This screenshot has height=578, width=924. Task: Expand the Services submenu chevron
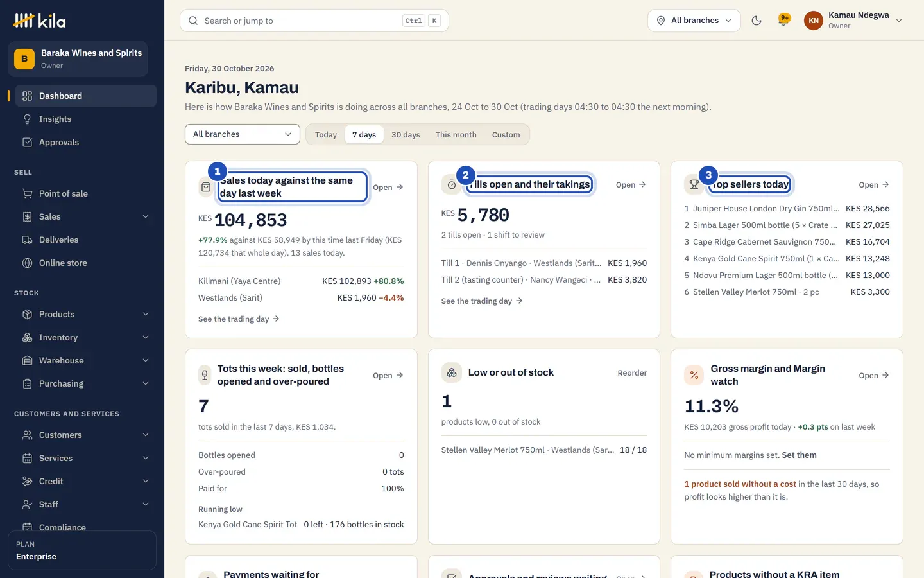click(x=146, y=458)
